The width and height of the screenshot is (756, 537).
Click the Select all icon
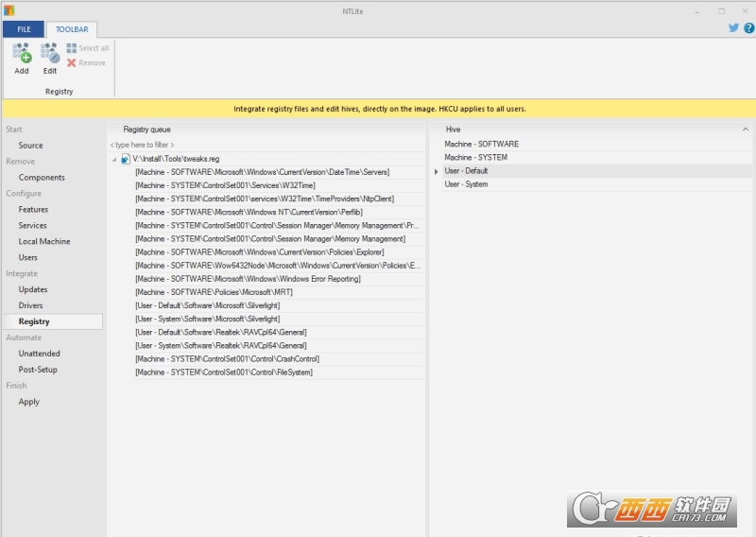pos(72,48)
